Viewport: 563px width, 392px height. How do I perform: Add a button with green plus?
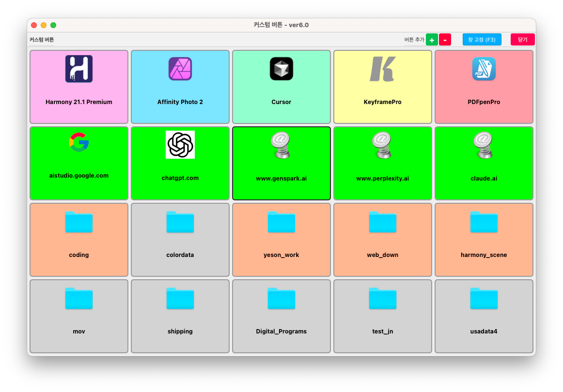(x=432, y=40)
